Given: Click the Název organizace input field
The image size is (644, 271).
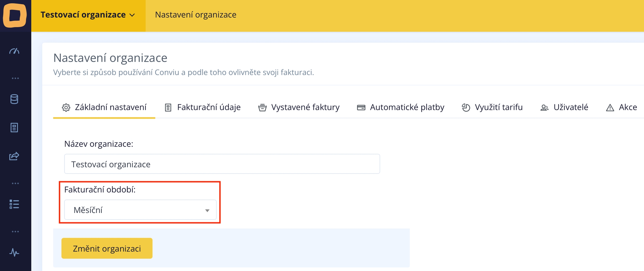Looking at the screenshot, I should 222,164.
